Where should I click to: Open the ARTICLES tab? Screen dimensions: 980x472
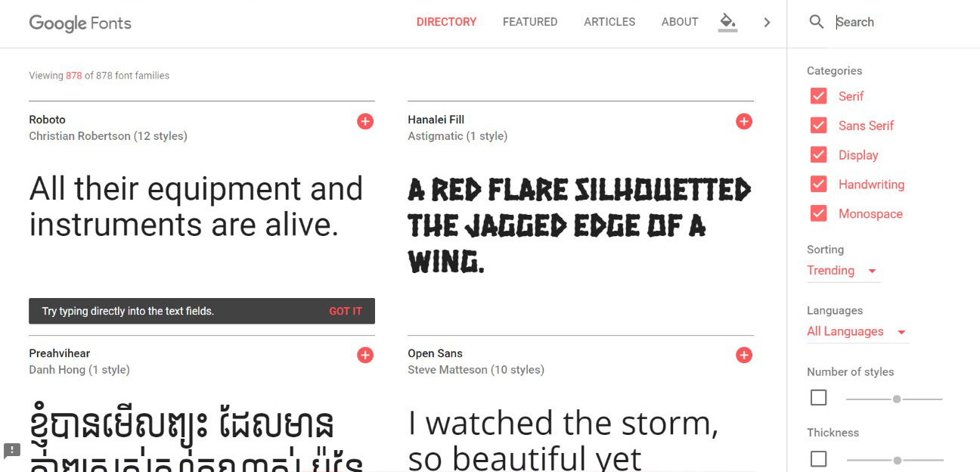609,22
